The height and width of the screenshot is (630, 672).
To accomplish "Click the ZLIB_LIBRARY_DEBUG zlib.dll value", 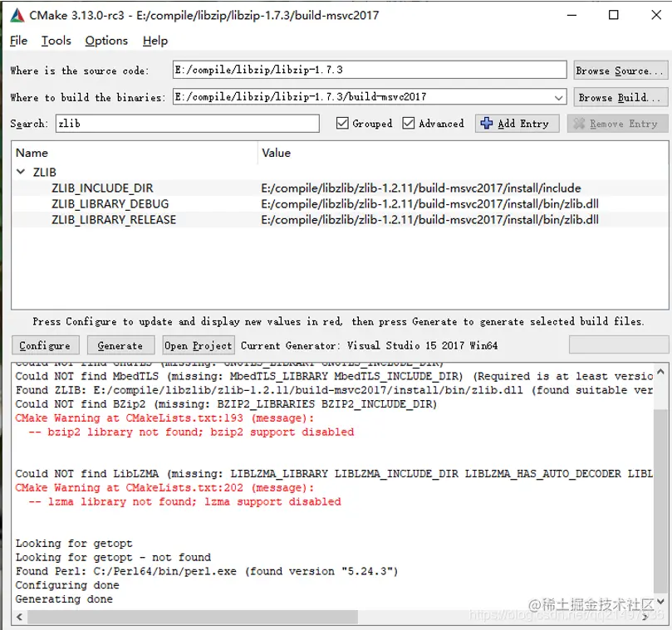I will [429, 204].
